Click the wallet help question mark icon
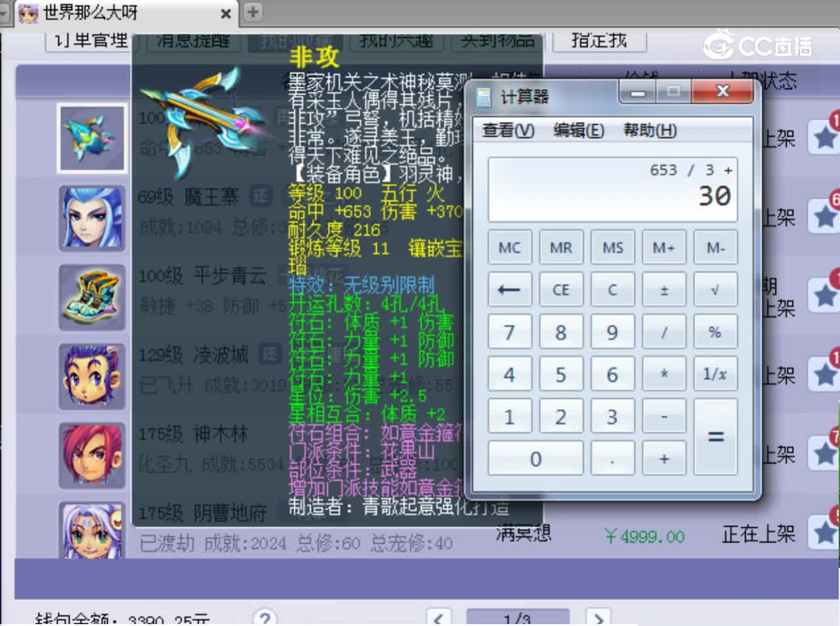 pyautogui.click(x=265, y=617)
